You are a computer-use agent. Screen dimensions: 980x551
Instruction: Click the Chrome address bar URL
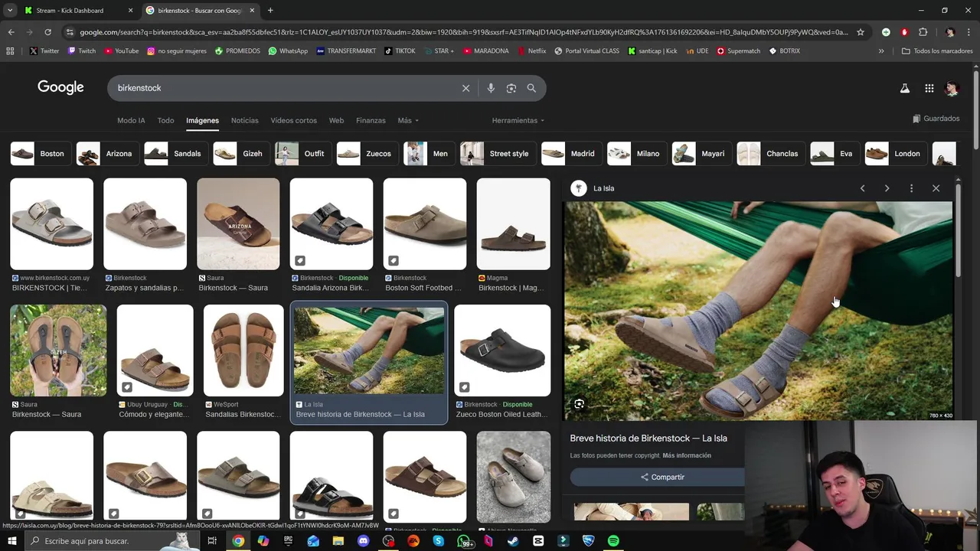463,32
